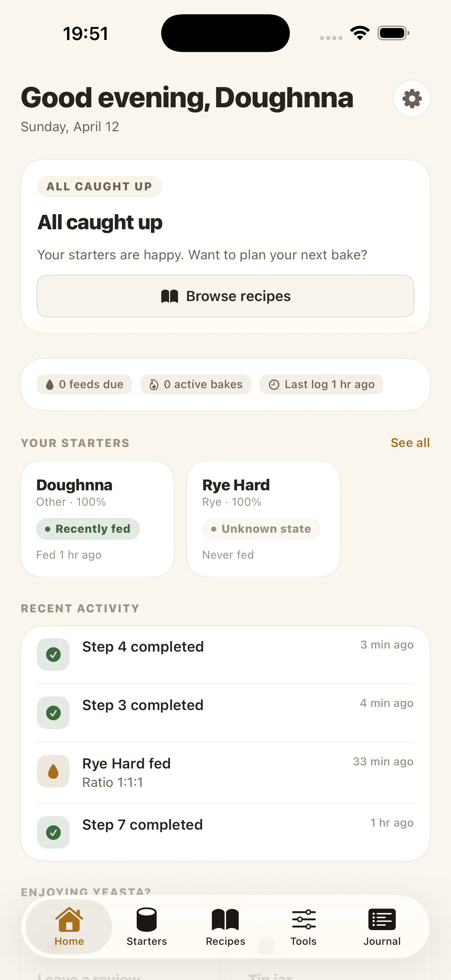Tap the Step 3 completed checkmark icon
Viewport: 451px width, 980px height.
click(x=53, y=712)
